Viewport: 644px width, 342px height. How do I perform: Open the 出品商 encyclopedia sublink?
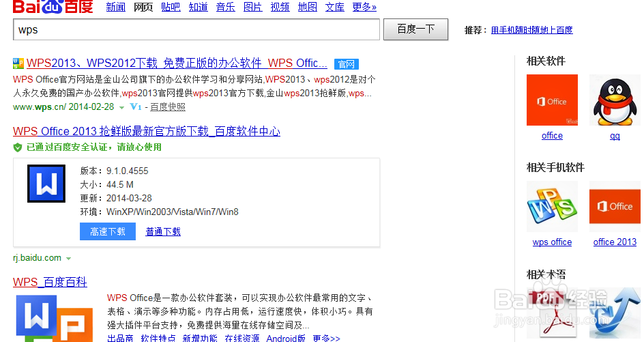[120, 338]
